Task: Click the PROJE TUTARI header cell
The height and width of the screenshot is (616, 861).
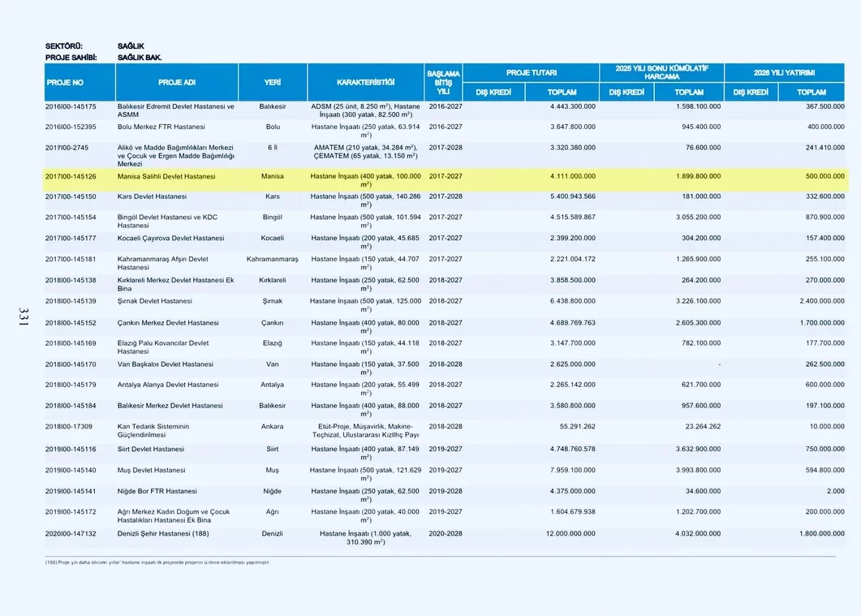Action: click(532, 72)
